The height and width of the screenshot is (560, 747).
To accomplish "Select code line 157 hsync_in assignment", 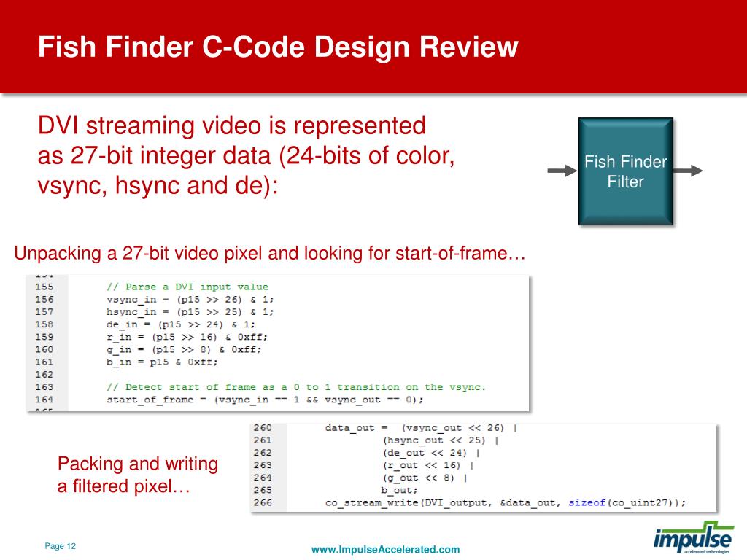I will coord(190,312).
